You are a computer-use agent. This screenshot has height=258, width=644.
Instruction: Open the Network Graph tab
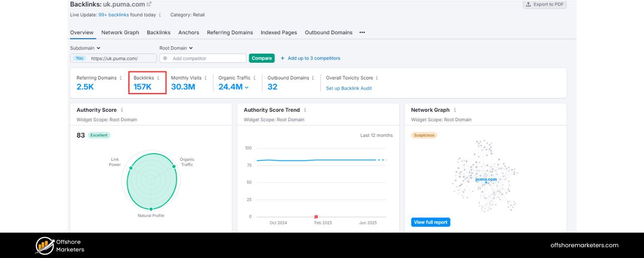coord(120,32)
